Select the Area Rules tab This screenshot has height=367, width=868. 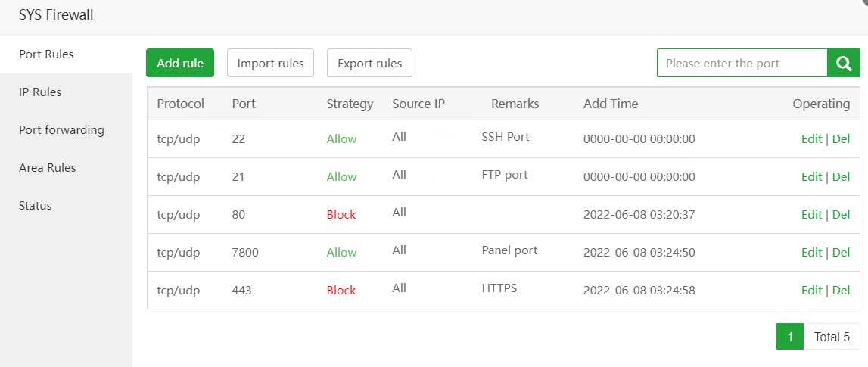47,168
